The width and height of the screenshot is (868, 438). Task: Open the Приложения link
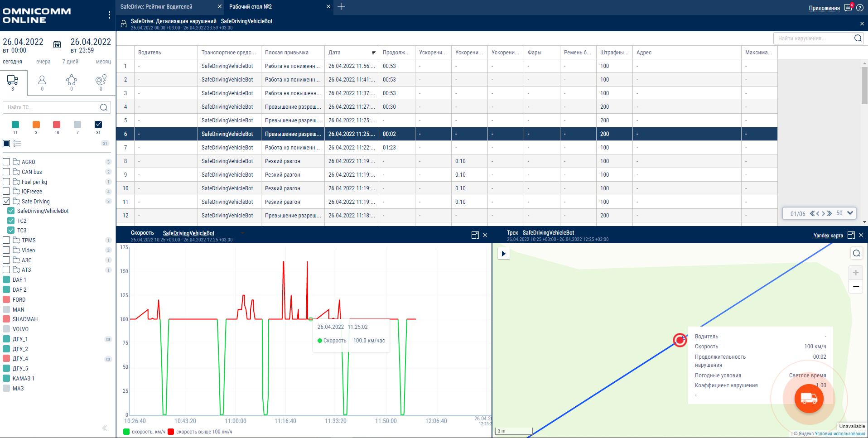pyautogui.click(x=824, y=8)
